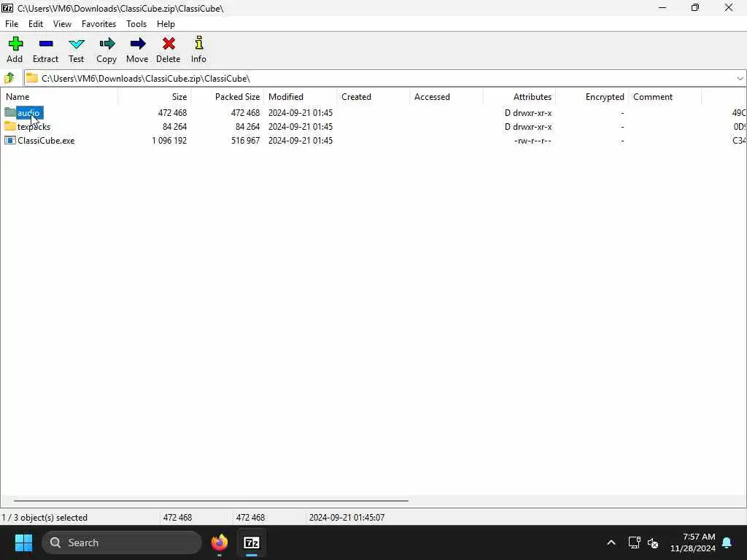Open the Edit menu
This screenshot has width=747, height=560.
click(35, 24)
